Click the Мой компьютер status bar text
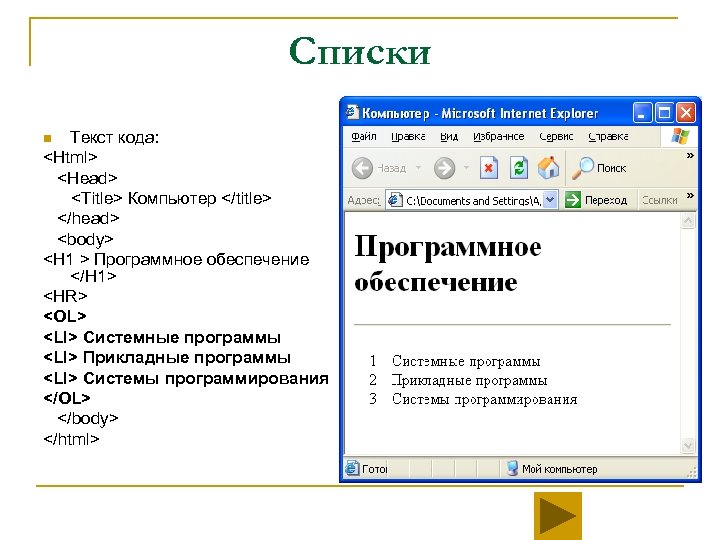 (559, 469)
